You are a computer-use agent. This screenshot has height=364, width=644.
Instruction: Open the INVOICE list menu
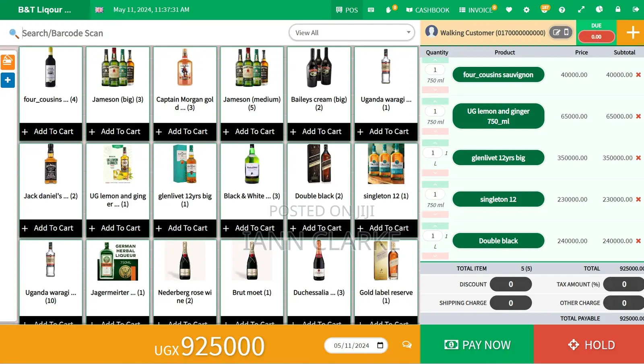point(477,10)
